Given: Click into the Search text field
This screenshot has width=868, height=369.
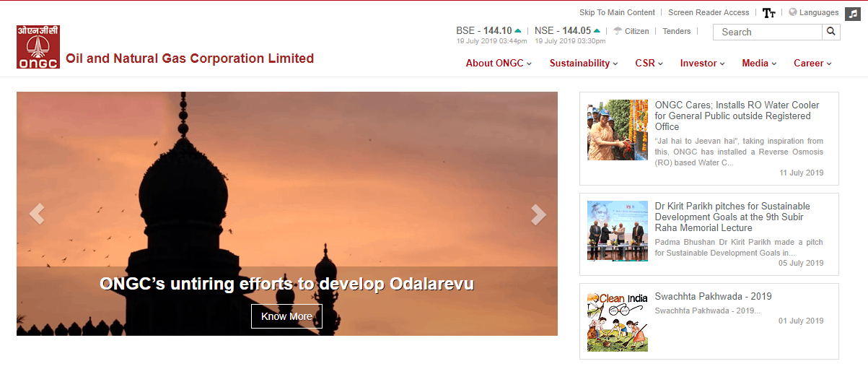Looking at the screenshot, I should [x=768, y=32].
